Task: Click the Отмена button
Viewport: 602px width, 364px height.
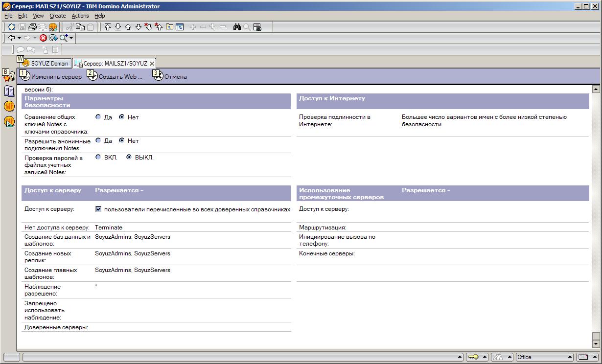Action: pyautogui.click(x=170, y=76)
